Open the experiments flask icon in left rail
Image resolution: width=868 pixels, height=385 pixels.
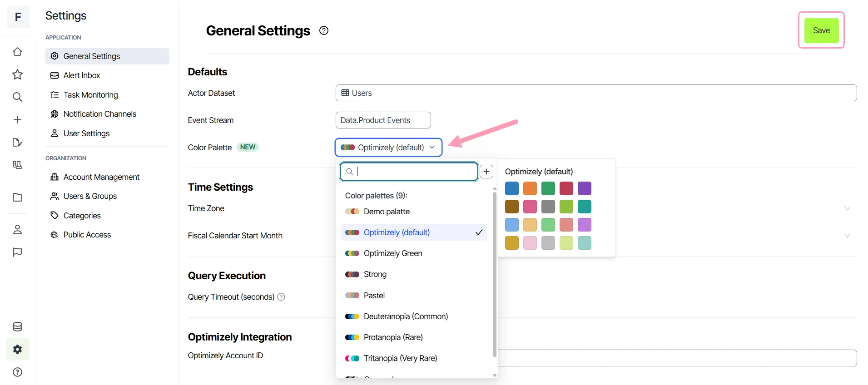point(17,165)
